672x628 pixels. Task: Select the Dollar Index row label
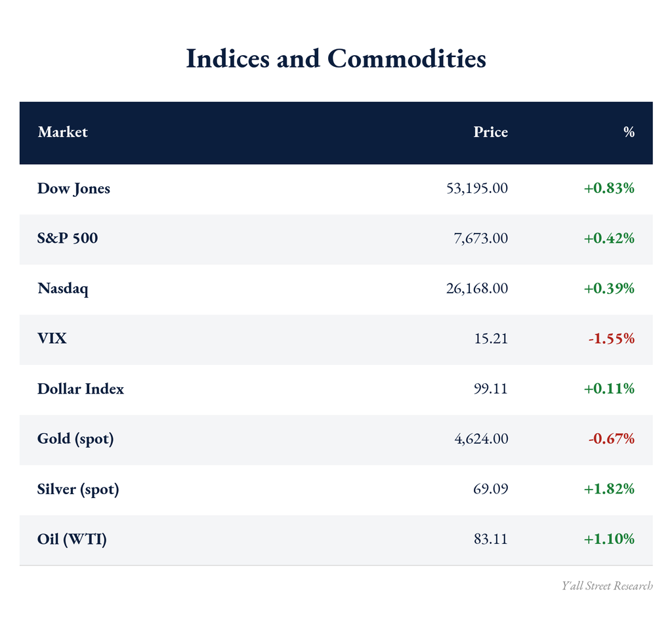81,388
